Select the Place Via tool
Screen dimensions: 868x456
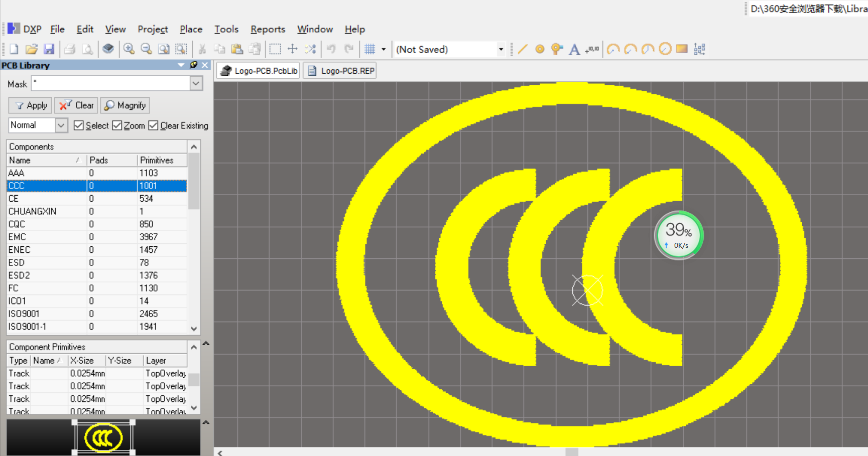557,49
